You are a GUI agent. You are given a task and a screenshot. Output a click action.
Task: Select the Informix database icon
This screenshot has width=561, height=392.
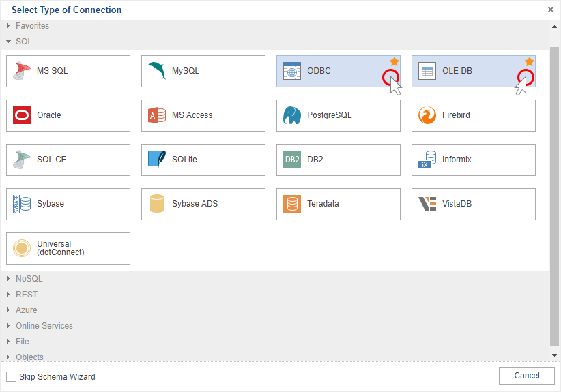tap(427, 160)
